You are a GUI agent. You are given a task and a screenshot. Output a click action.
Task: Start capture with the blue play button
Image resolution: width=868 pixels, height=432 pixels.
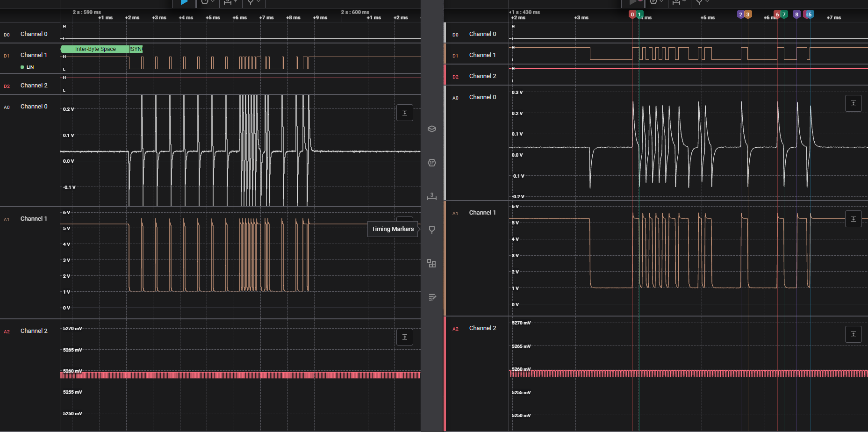[184, 2]
